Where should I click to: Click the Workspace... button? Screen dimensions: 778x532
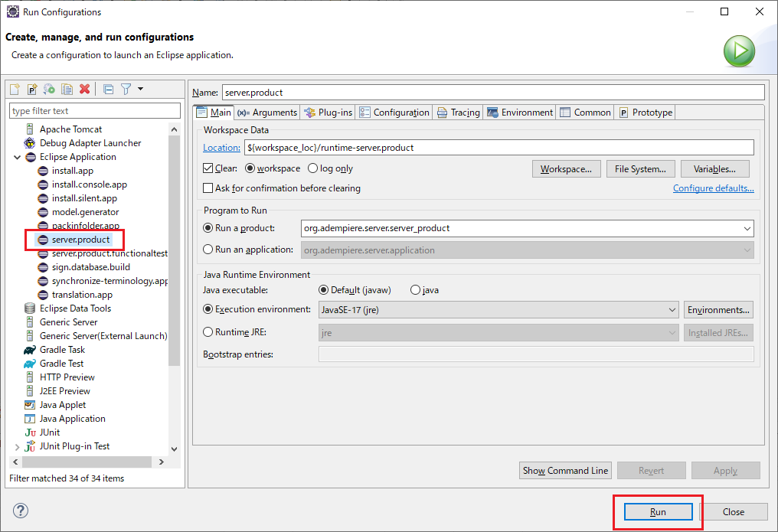click(x=566, y=169)
